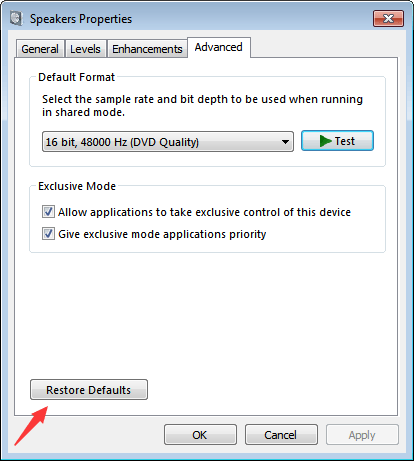
Task: Close the Speakers Properties window
Action: (388, 18)
